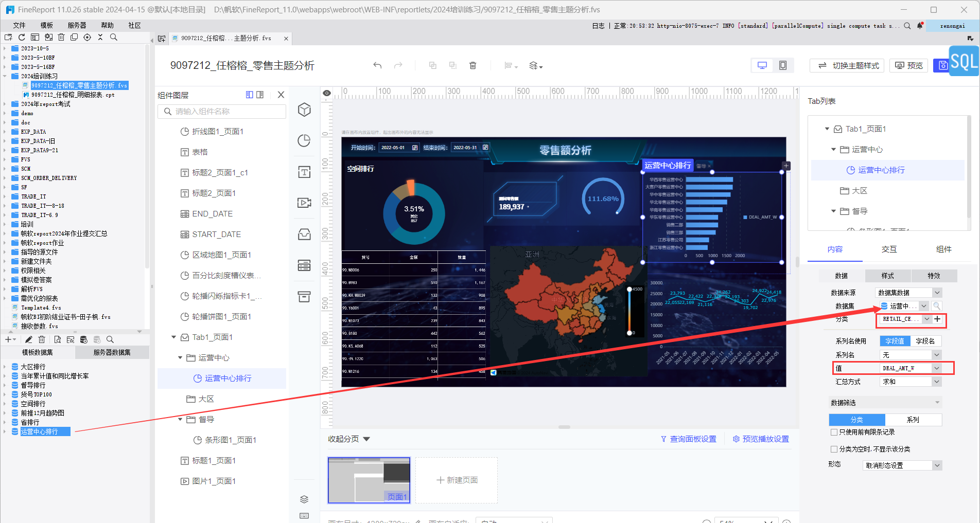Delete selected component with toolbar trash icon

(472, 65)
